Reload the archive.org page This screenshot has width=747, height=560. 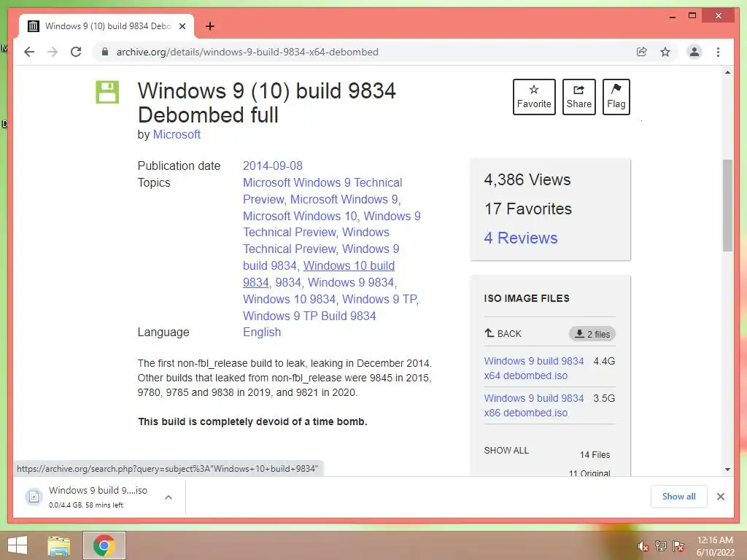tap(76, 52)
